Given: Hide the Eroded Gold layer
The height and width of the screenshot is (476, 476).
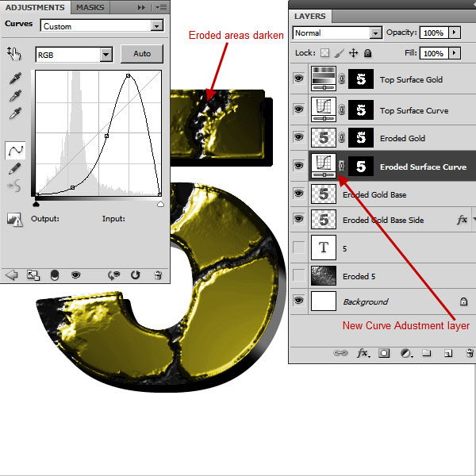Looking at the screenshot, I should (299, 137).
